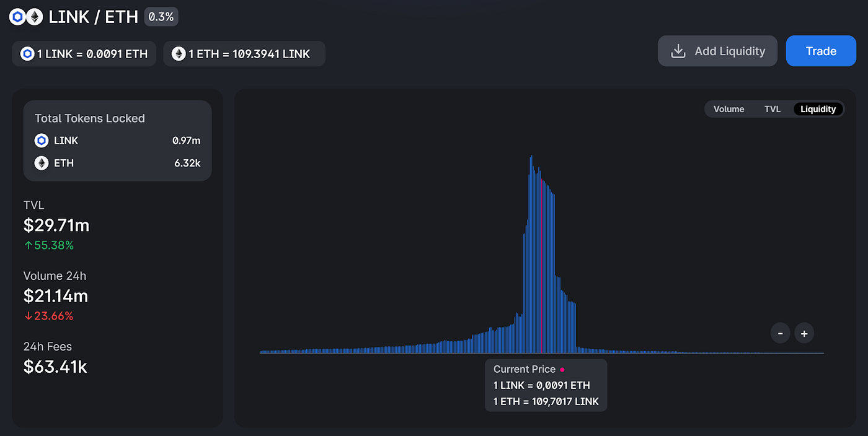Zoom out of the liquidity chart with minus button
This screenshot has height=436, width=868.
click(780, 333)
